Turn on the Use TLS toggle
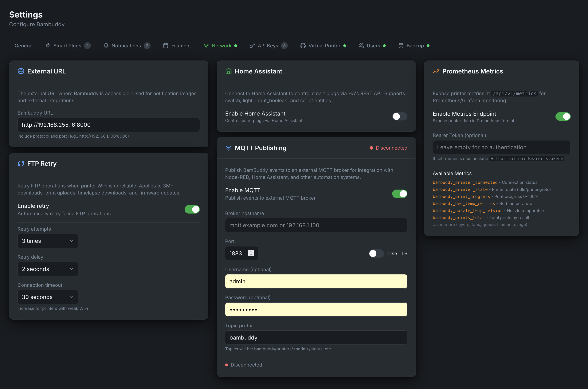This screenshot has height=389, width=588. click(376, 253)
